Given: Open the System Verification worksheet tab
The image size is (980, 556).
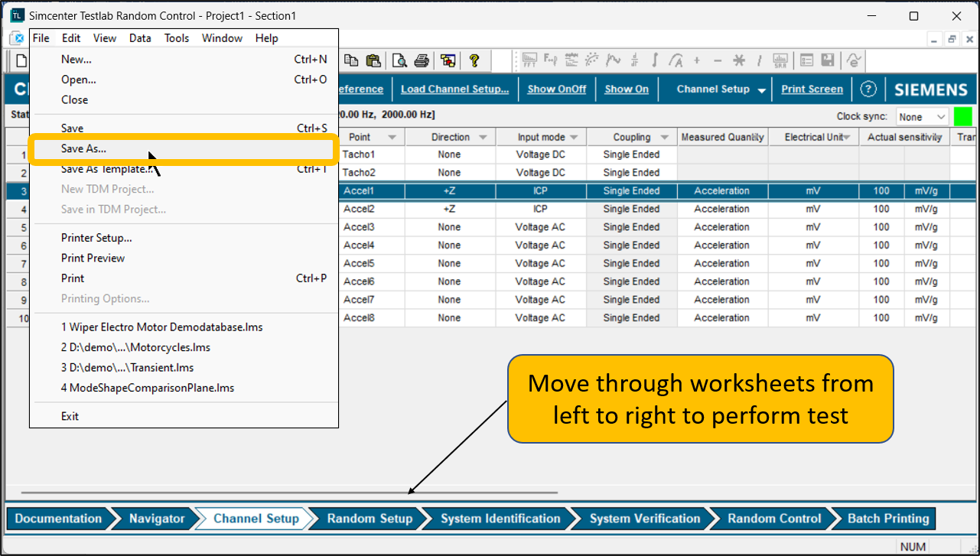Looking at the screenshot, I should (x=645, y=519).
